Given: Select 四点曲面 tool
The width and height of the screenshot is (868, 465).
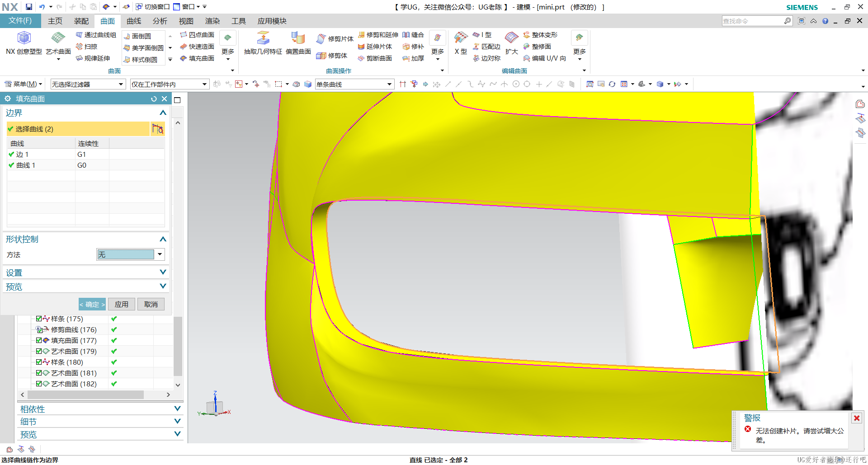Looking at the screenshot, I should click(x=197, y=35).
